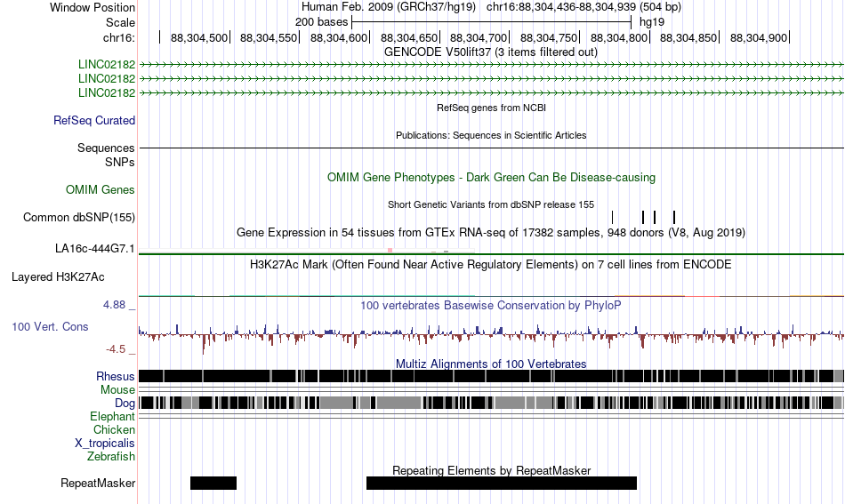
Task: Open the OMIM Gene Phenotypes track title
Action: click(x=491, y=178)
